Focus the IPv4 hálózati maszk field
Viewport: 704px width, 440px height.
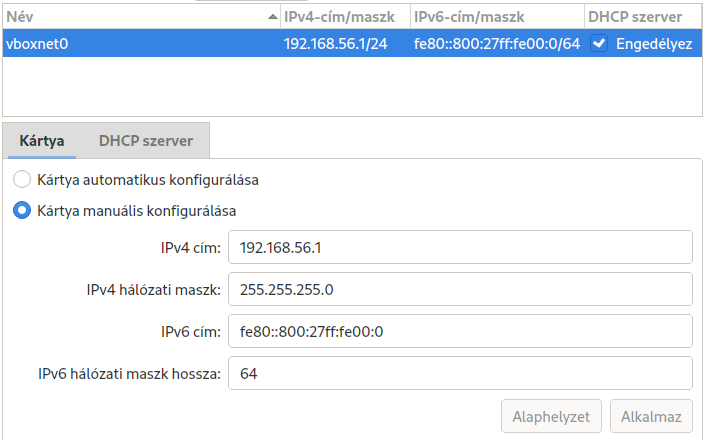(x=460, y=289)
